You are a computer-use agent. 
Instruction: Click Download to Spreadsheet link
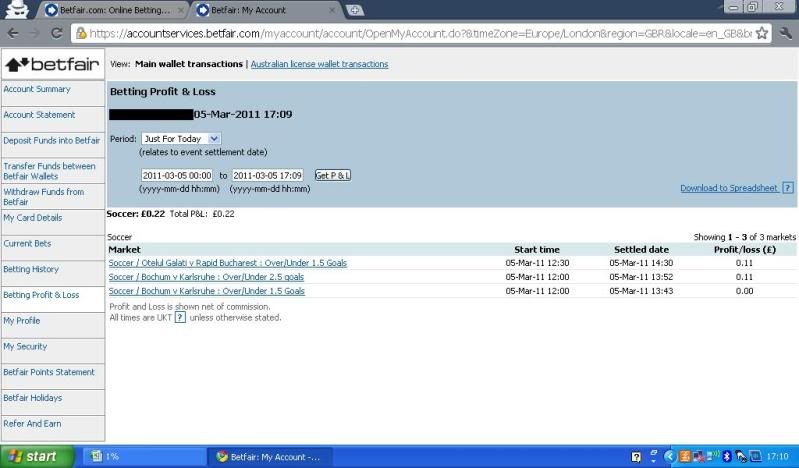click(x=729, y=188)
